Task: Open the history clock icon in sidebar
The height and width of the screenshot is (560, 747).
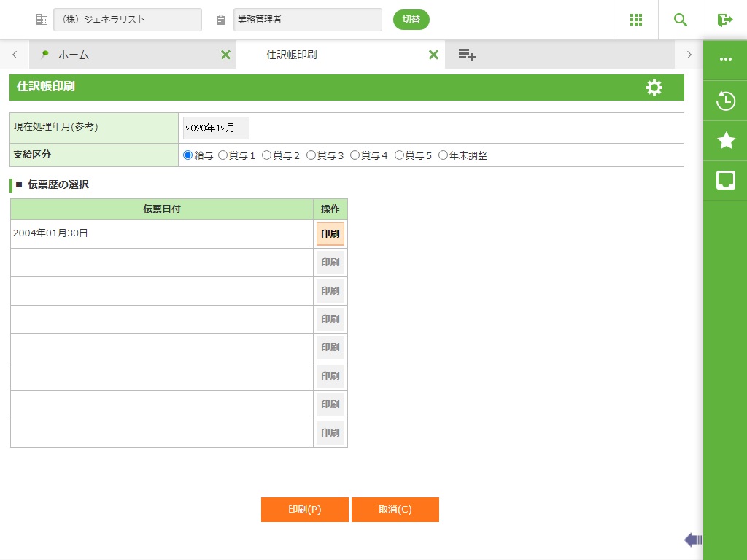Action: click(725, 101)
